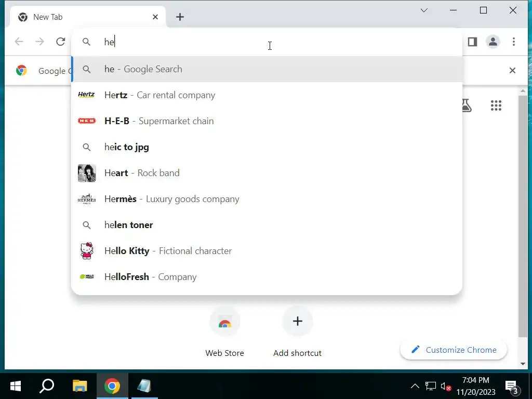
Task: Open the Google apps grid
Action: [x=496, y=105]
